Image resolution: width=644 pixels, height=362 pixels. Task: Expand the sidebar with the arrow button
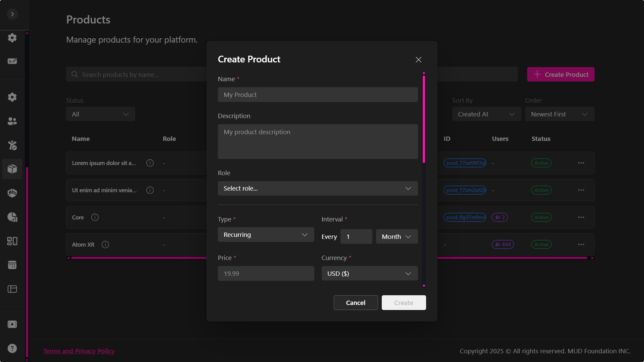click(12, 14)
